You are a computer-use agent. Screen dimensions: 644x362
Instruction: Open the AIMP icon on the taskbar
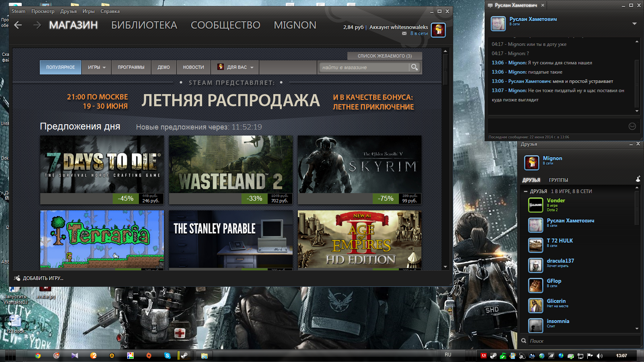click(x=112, y=356)
